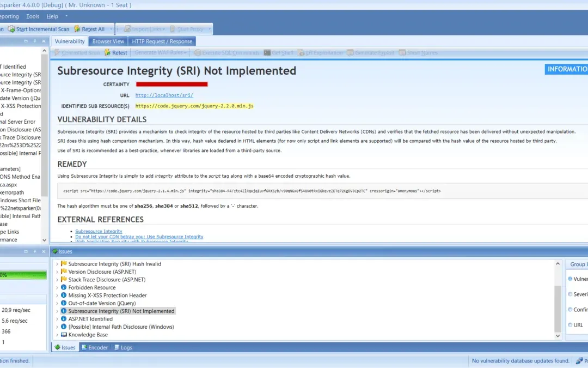Viewport: 588px width, 368px height.
Task: Click the Retest icon in vulnerability toolbar
Action: (108, 52)
